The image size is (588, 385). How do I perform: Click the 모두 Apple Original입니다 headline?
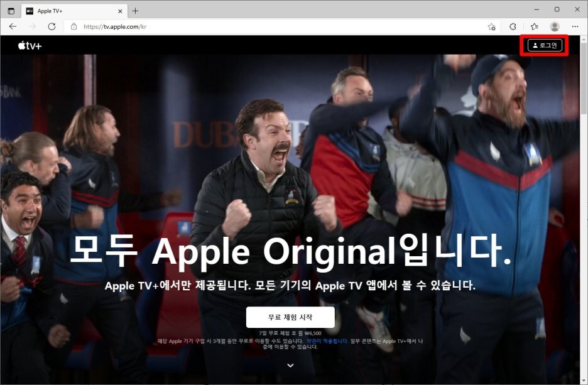[x=290, y=251]
